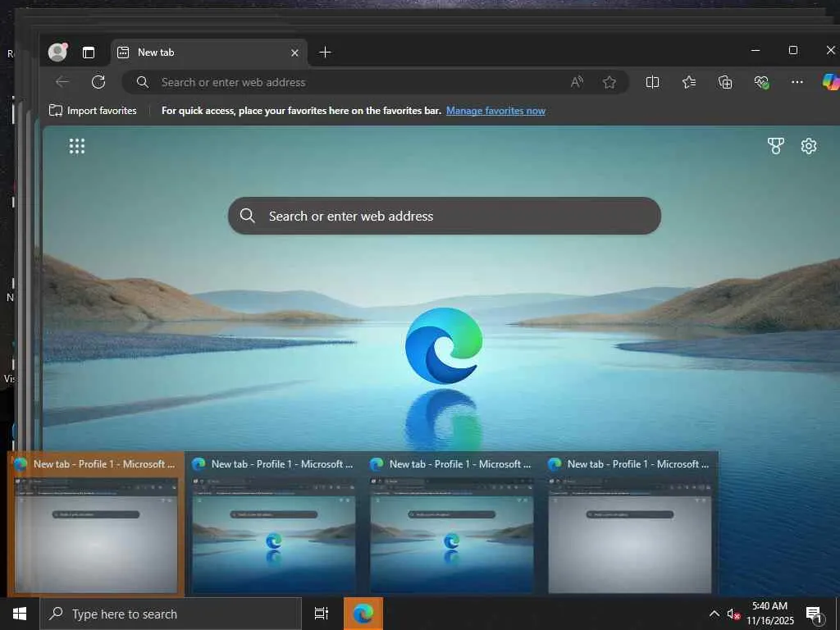Activate Read aloud icon in address bar
This screenshot has width=840, height=630.
577,82
